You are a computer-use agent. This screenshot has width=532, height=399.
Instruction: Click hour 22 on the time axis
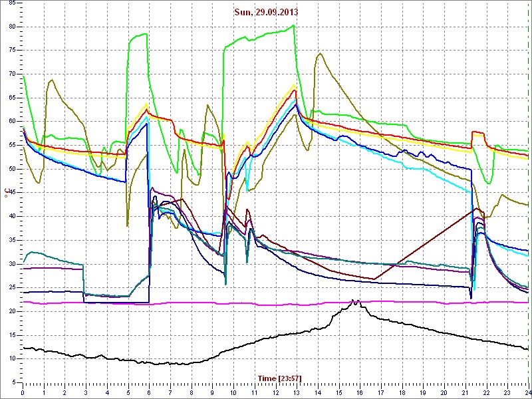point(485,392)
